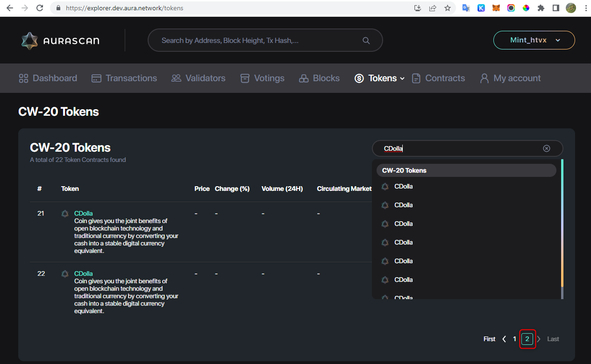Screen dimensions: 591x364
Task: Go to next page arrow
Action: (539, 339)
